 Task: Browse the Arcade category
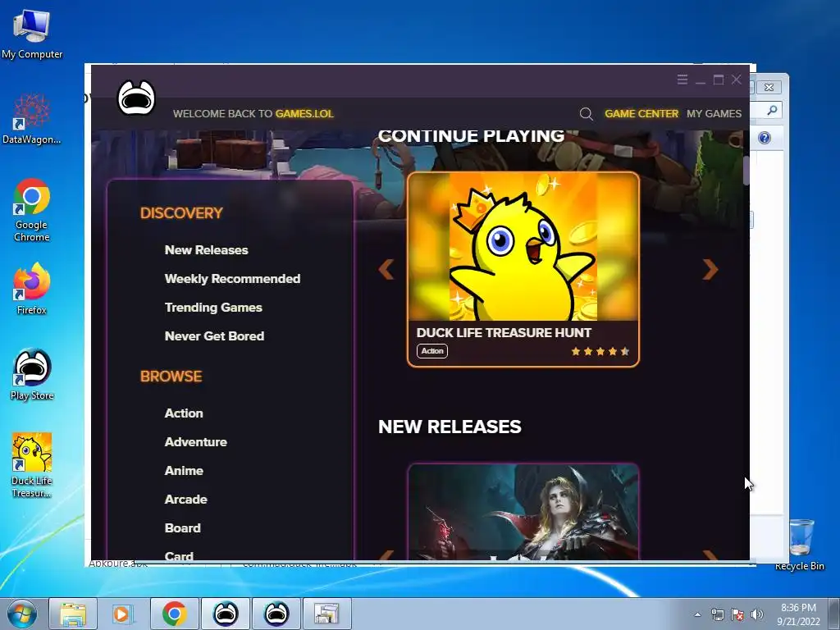(x=185, y=500)
